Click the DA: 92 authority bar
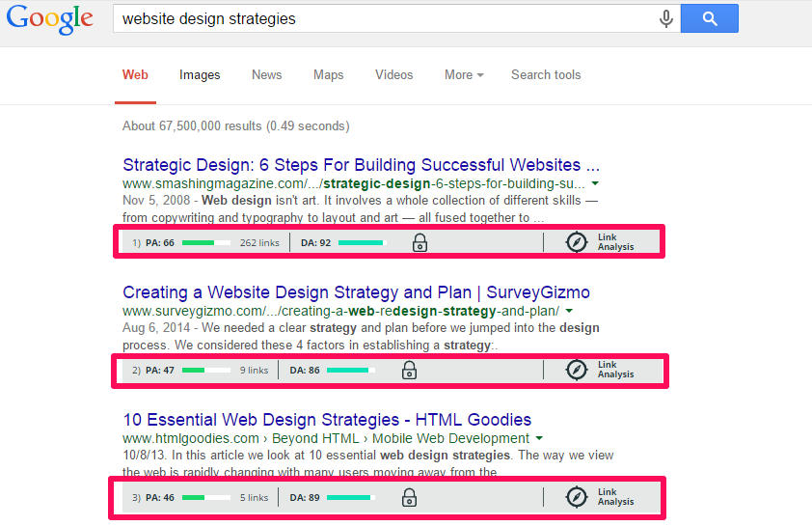The image size is (812, 526). (x=362, y=242)
